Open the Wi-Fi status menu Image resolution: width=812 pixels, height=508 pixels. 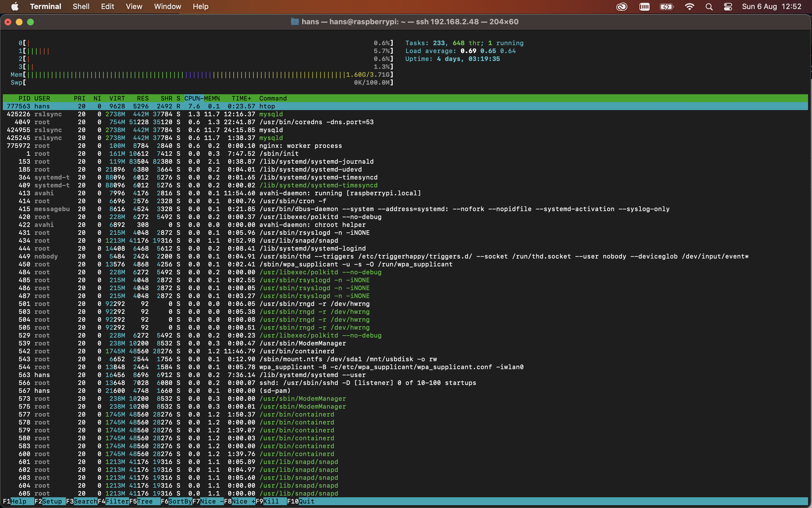[689, 7]
